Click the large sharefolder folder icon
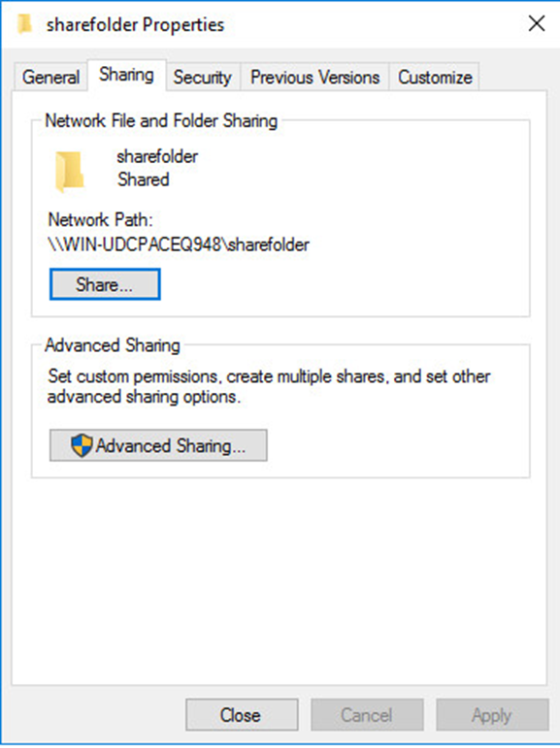560x748 pixels. click(70, 172)
